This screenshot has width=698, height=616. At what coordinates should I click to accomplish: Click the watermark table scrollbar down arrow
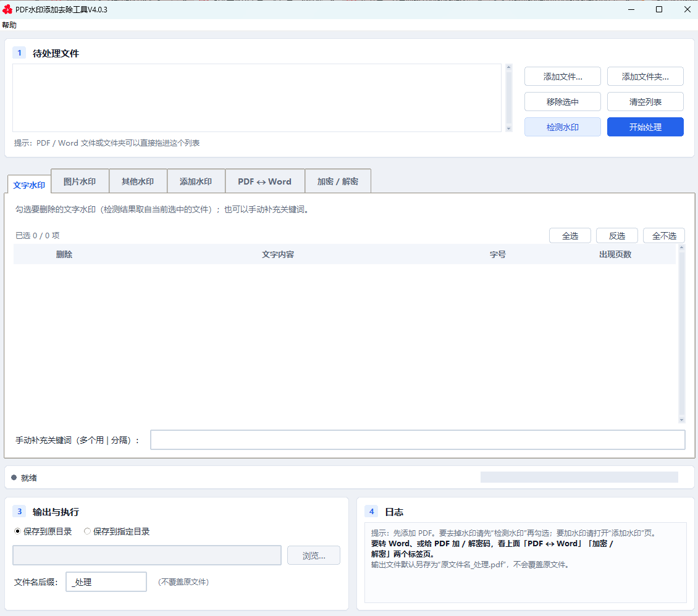(x=681, y=420)
